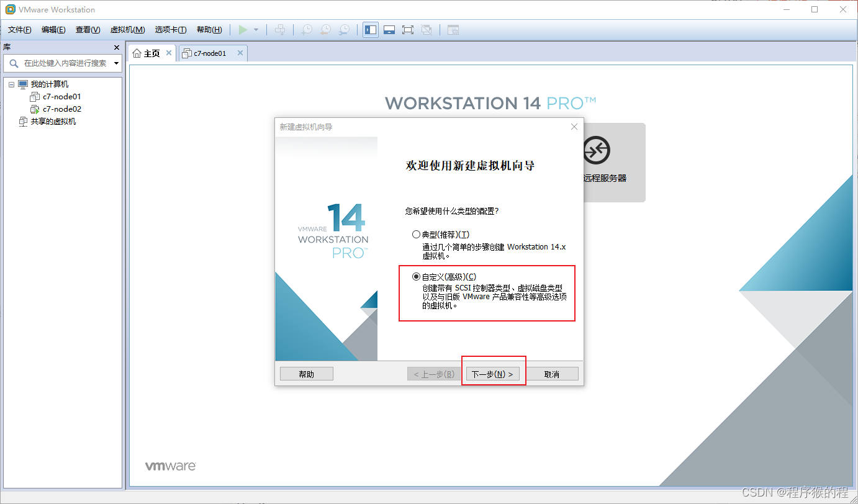Image resolution: width=858 pixels, height=504 pixels.
Task: Open the 文件(F) menu
Action: click(20, 30)
